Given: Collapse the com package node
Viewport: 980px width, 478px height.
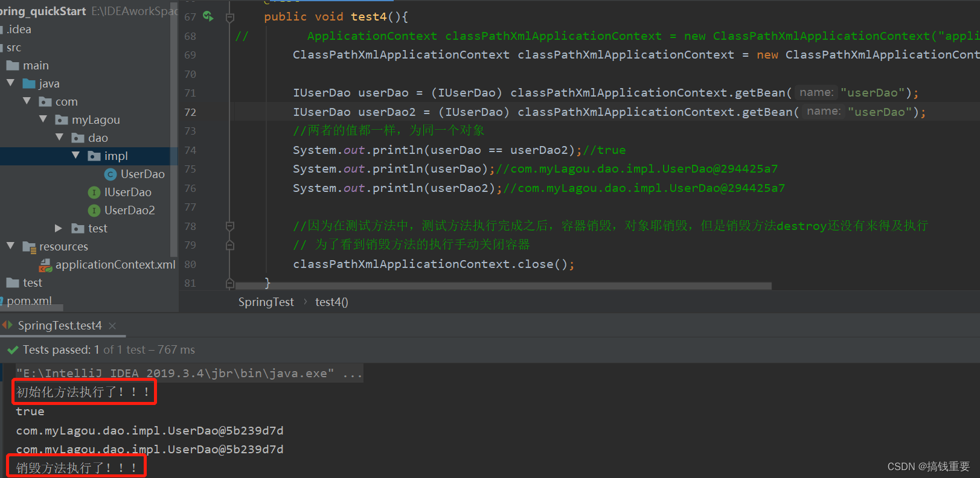Looking at the screenshot, I should point(27,101).
